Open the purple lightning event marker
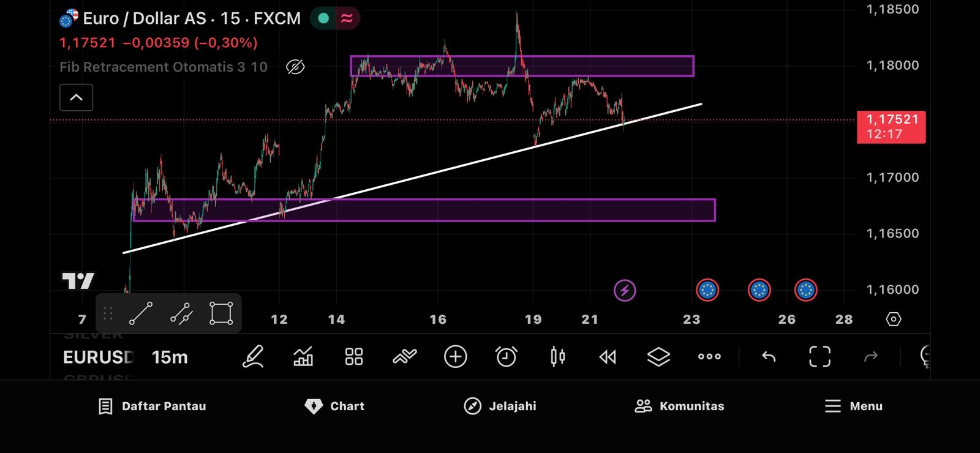This screenshot has width=980, height=453. (x=625, y=290)
